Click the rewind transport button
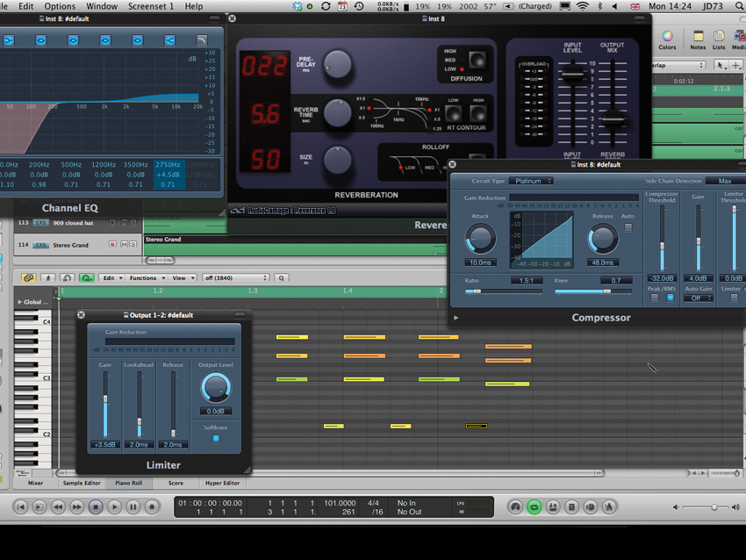The height and width of the screenshot is (560, 746). (58, 507)
